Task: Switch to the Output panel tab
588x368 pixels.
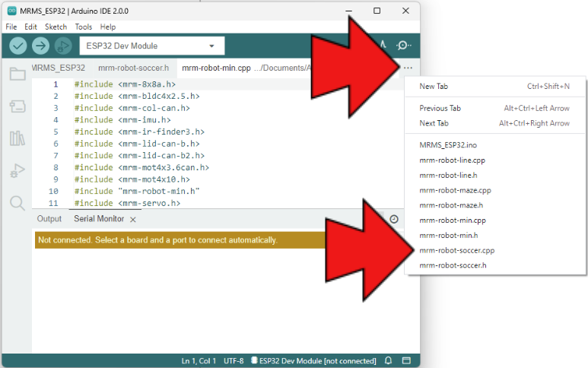Action: coord(49,219)
